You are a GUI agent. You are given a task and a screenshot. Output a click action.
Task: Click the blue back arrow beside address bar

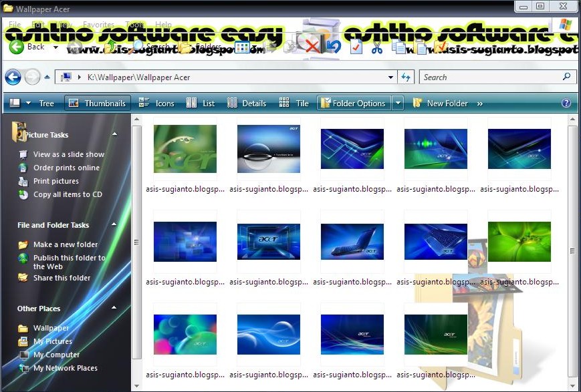tap(13, 77)
